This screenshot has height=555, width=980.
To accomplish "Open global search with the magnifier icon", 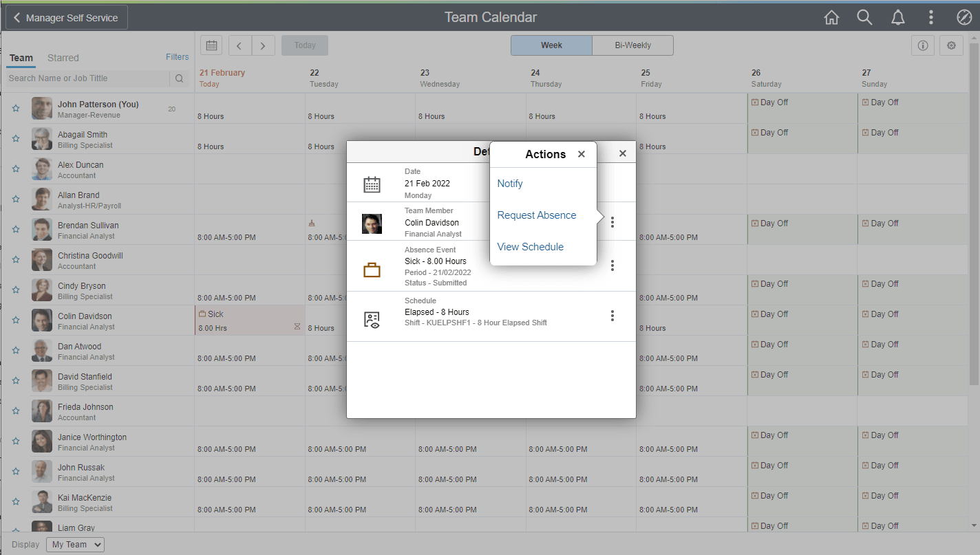I will (x=864, y=17).
